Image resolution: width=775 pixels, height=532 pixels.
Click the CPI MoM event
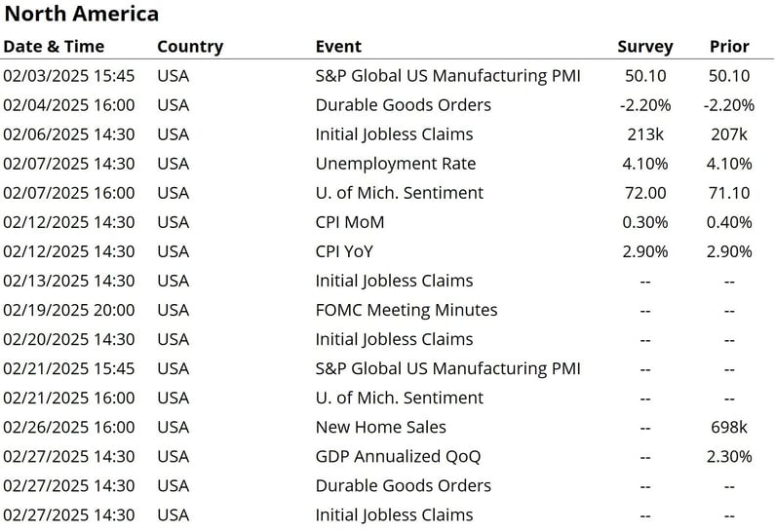pos(350,222)
